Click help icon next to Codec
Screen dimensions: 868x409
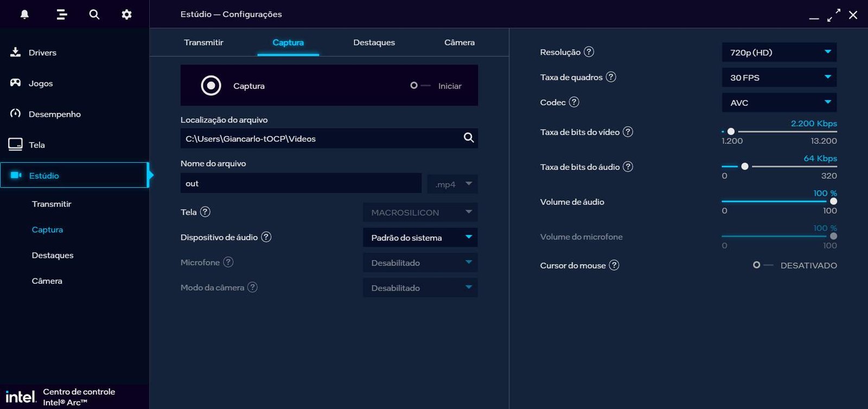(x=574, y=102)
